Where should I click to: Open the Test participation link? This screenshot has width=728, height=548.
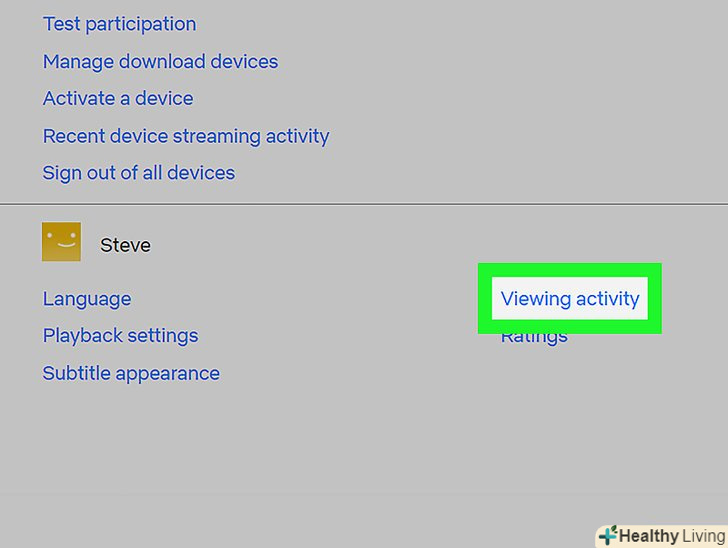pos(119,24)
